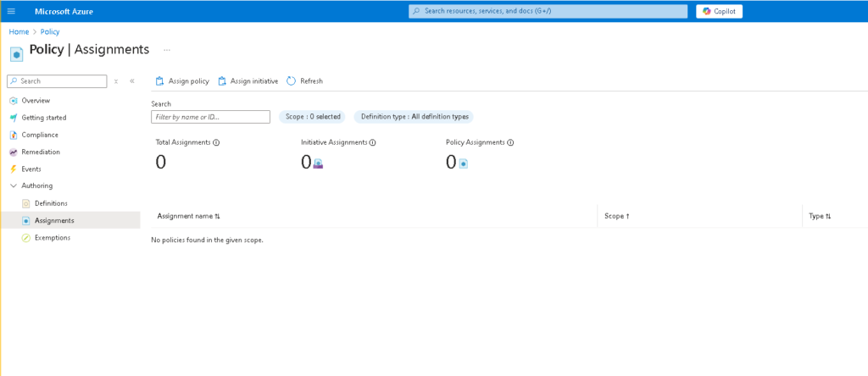Click Assign initiative in the toolbar
Viewport: 868px width, 376px height.
(x=248, y=81)
